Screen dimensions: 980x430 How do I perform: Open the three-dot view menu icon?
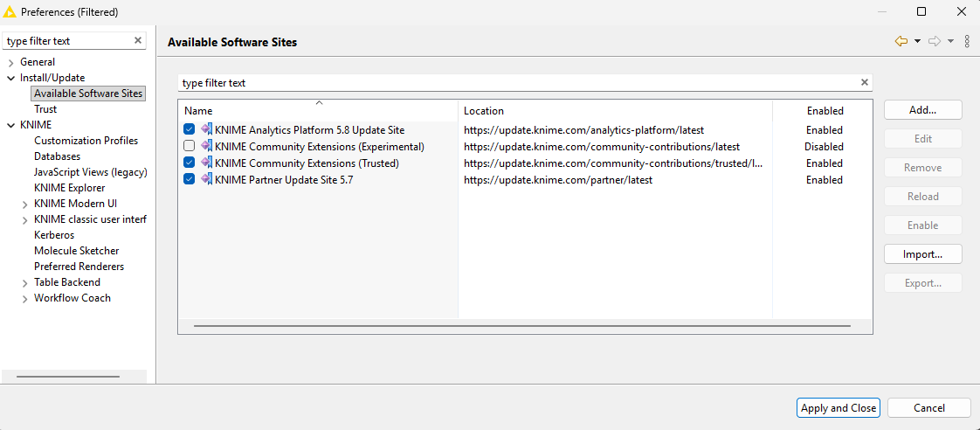point(967,41)
